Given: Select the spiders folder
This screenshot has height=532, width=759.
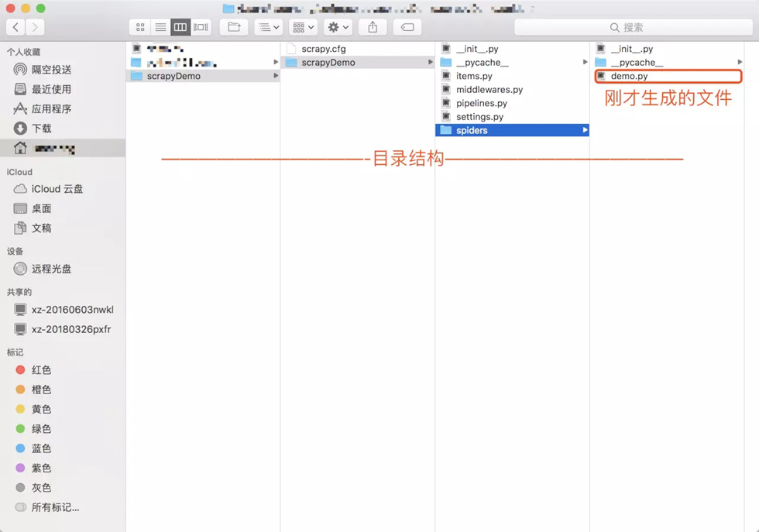Looking at the screenshot, I should click(x=512, y=130).
